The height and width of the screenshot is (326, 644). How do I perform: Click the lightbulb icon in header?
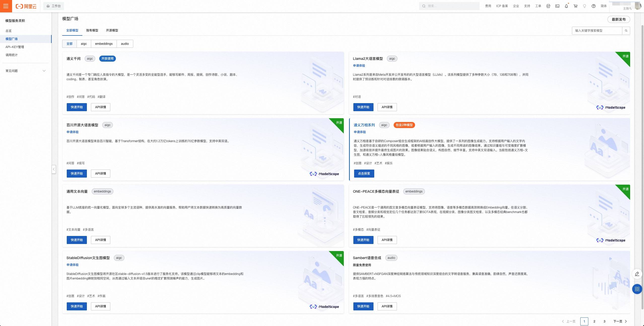pyautogui.click(x=585, y=6)
